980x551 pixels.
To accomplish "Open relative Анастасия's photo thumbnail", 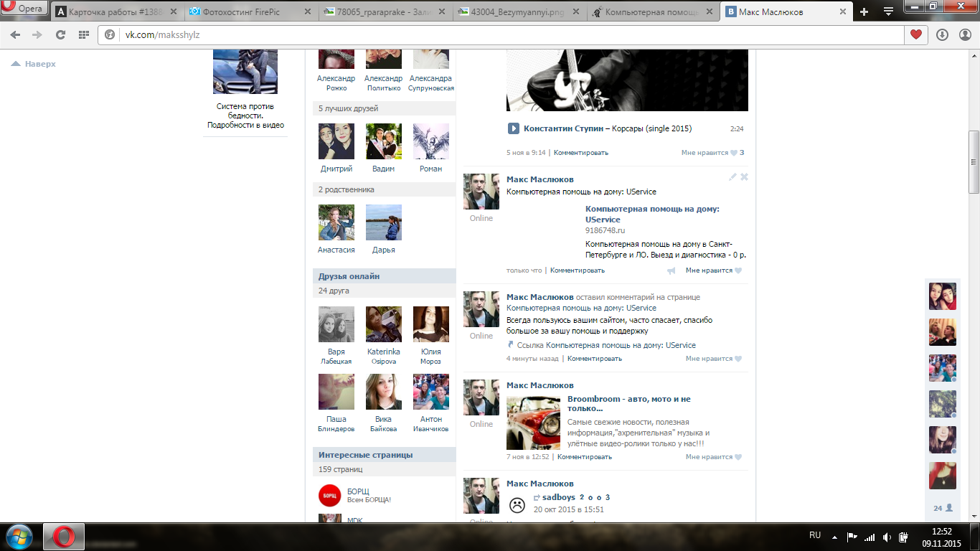I will [x=336, y=222].
